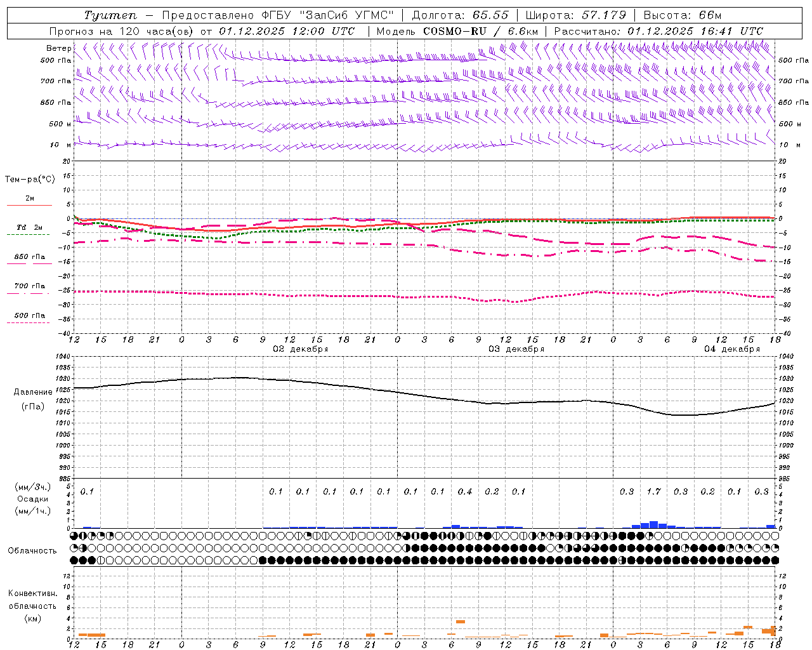Click the "04 декабря" date label

point(731,349)
